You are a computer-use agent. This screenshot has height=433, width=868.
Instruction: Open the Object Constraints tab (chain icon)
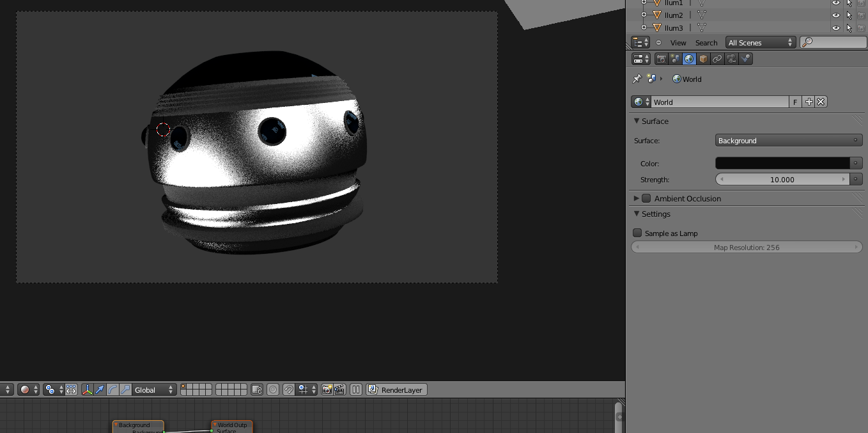[717, 59]
